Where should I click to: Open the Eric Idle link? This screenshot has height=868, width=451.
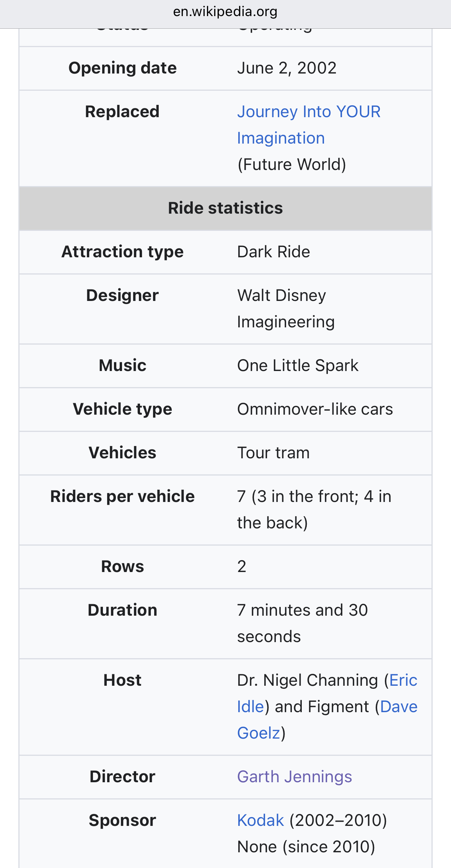click(x=403, y=680)
